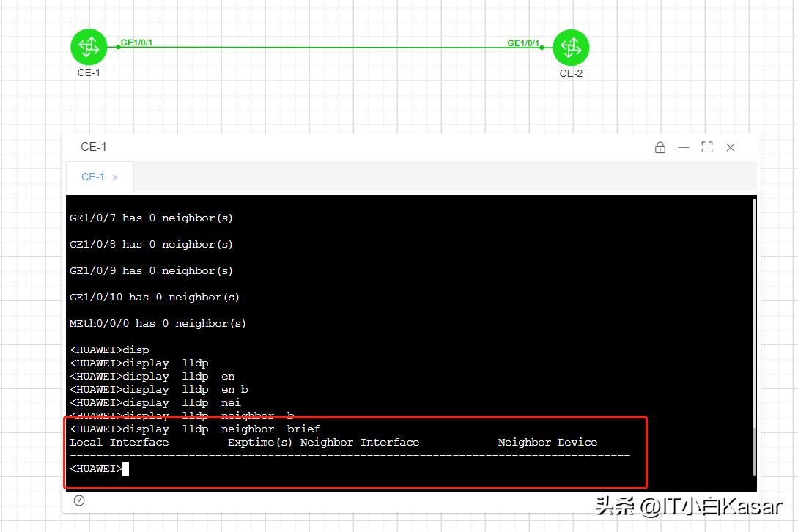
Task: Click the minimize icon on the CE-1 window
Action: [x=683, y=147]
